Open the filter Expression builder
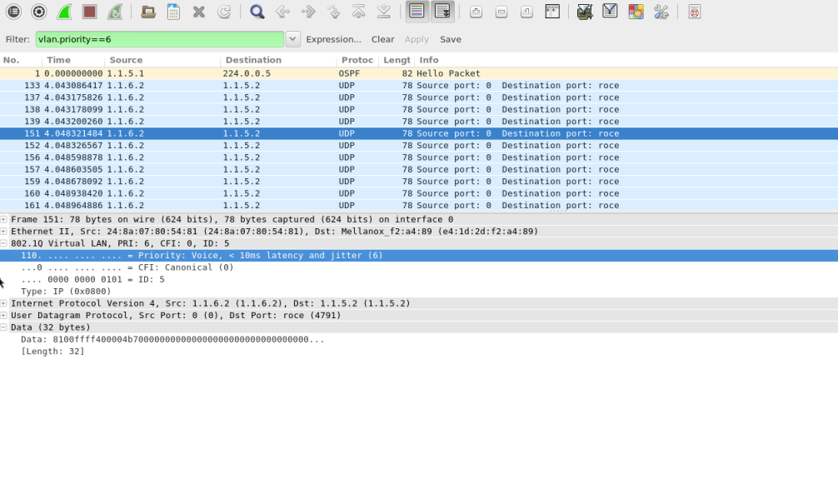838x504 pixels. 334,39
